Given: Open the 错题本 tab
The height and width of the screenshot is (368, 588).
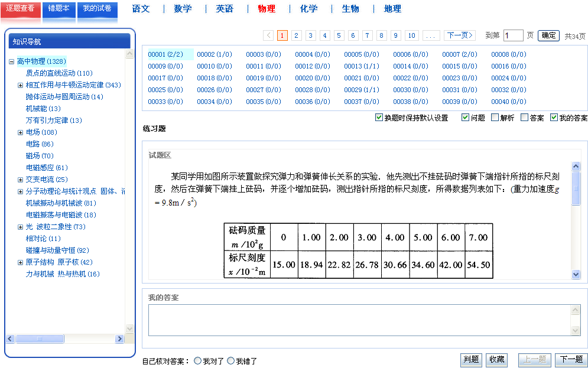Looking at the screenshot, I should tap(59, 9).
